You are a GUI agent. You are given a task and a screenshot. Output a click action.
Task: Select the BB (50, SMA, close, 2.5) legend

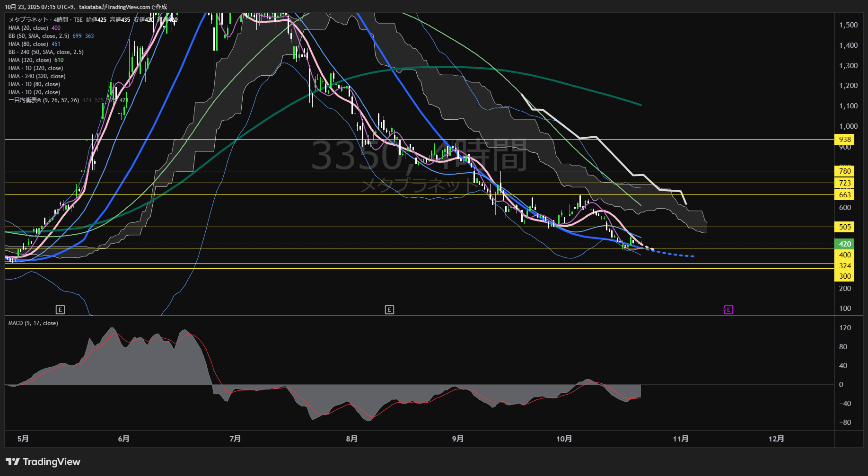pos(39,36)
